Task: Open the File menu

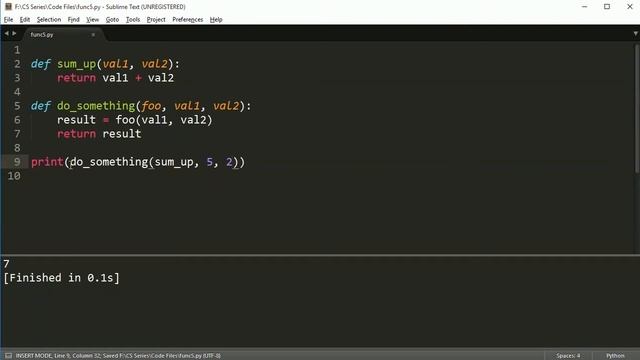Action: (8, 20)
